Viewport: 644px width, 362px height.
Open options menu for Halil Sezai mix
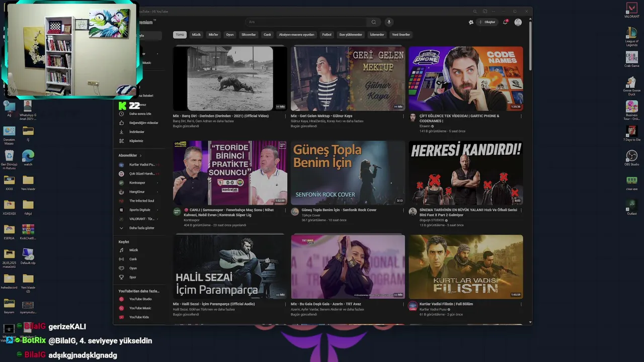coord(285,304)
